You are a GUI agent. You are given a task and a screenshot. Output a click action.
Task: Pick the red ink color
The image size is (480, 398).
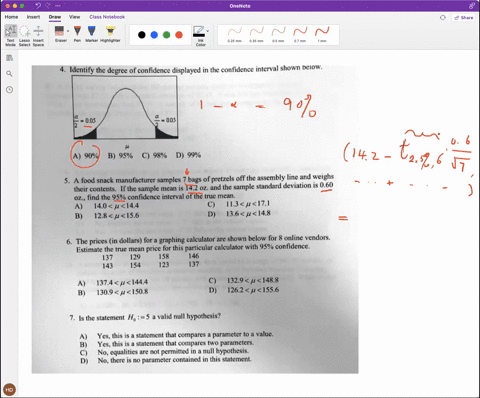tap(179, 35)
